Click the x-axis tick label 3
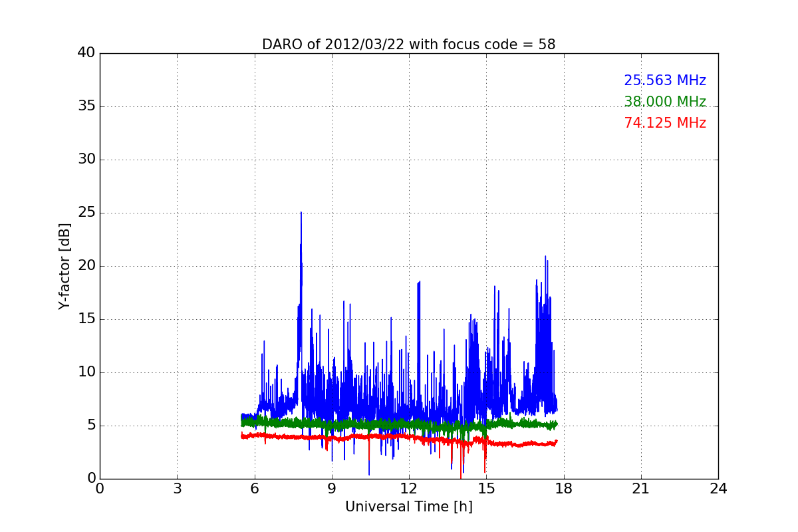 coord(177,488)
